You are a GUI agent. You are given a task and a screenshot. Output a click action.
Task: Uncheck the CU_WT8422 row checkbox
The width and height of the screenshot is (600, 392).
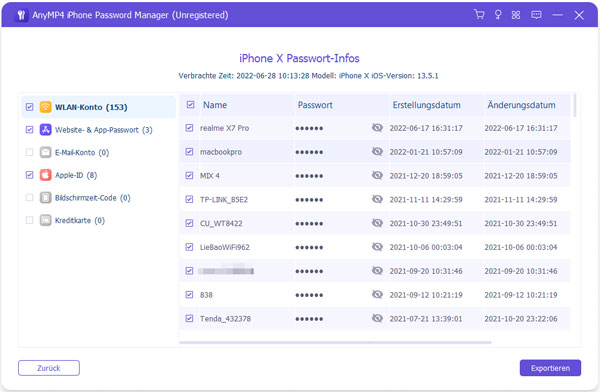click(189, 223)
